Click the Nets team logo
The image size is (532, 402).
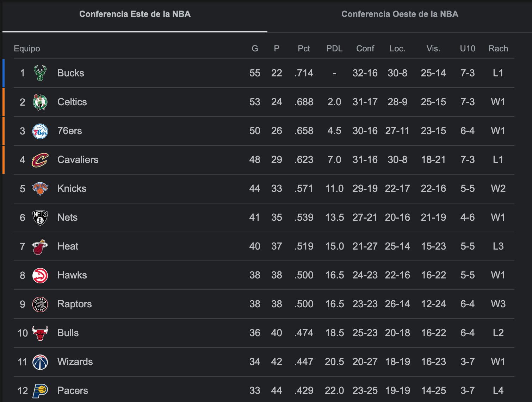coord(40,218)
